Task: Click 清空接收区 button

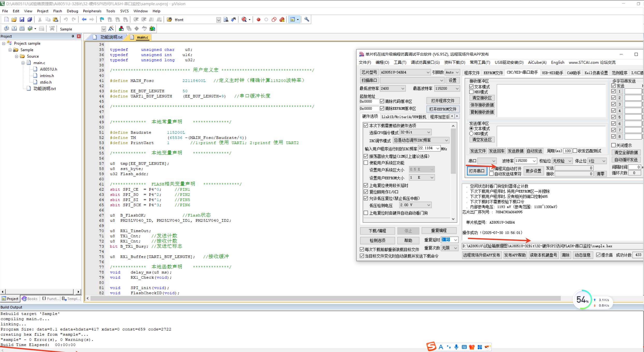Action: pos(482,98)
